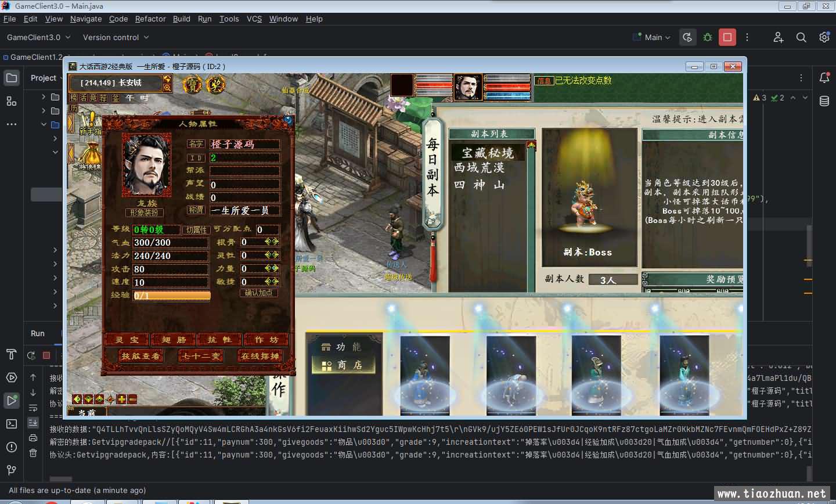The image size is (836, 504).
Task: Click the 七十二变 button
Action: [x=200, y=356]
